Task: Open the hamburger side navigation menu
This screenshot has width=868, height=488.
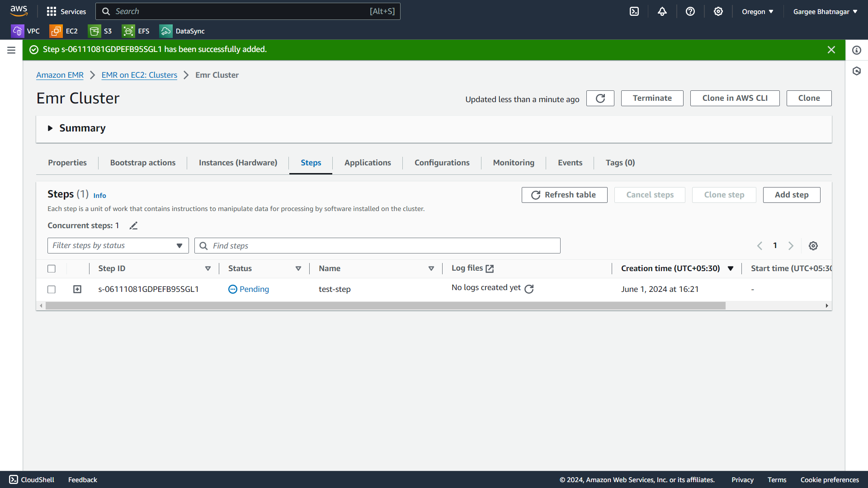Action: point(11,50)
